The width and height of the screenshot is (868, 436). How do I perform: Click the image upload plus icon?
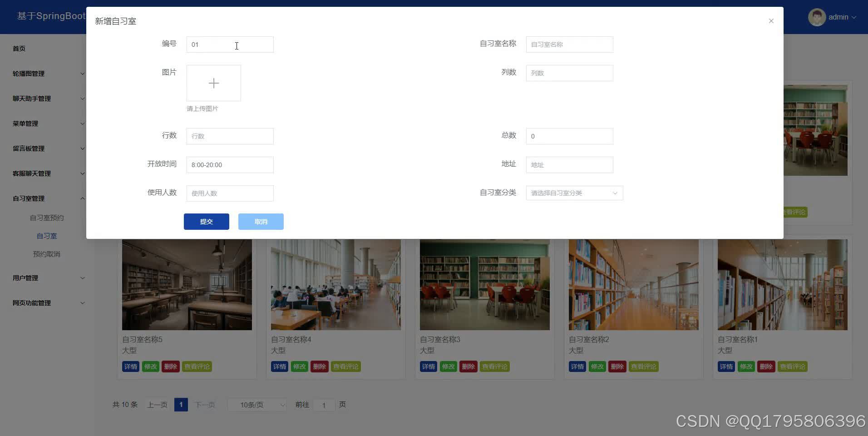click(213, 83)
